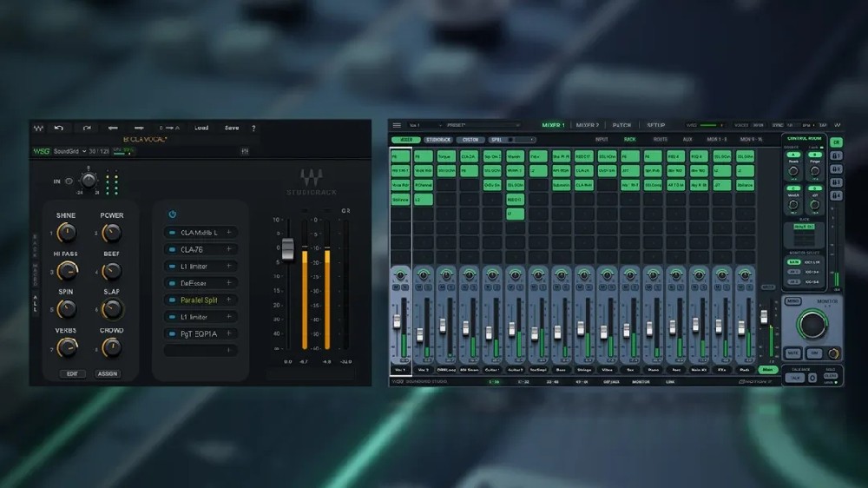Click the redo arrow in StudioRack toolbar
The image size is (868, 488).
(x=87, y=128)
